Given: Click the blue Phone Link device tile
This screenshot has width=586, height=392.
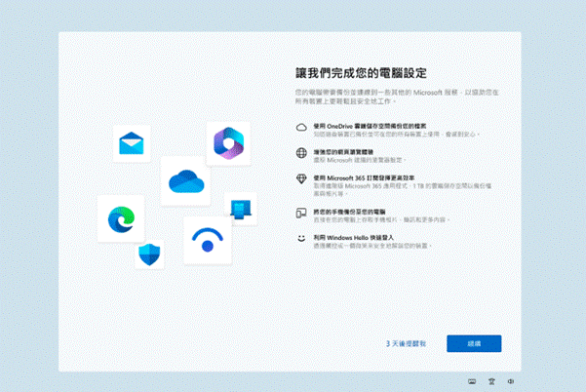Looking at the screenshot, I should 240,210.
